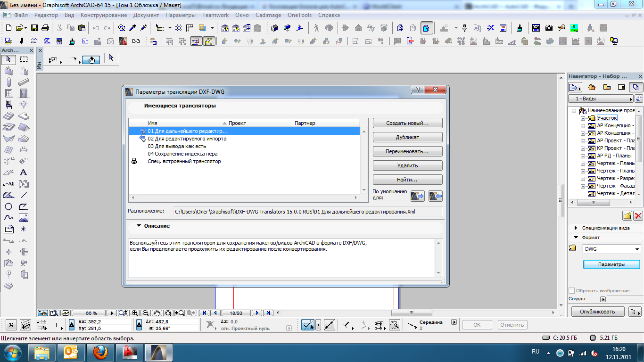Click the camera photo render icon

(x=549, y=28)
